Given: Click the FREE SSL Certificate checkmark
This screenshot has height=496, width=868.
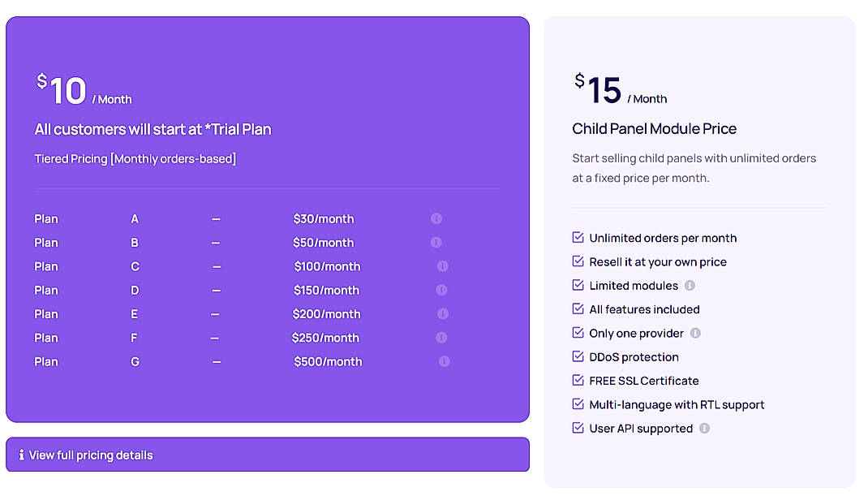Looking at the screenshot, I should point(578,380).
